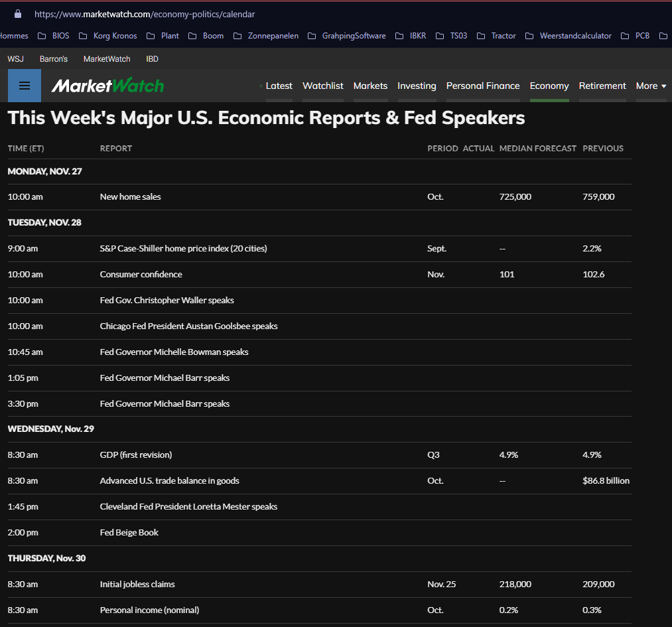Click the TIME (ET) column header
The image size is (672, 627).
pos(26,148)
